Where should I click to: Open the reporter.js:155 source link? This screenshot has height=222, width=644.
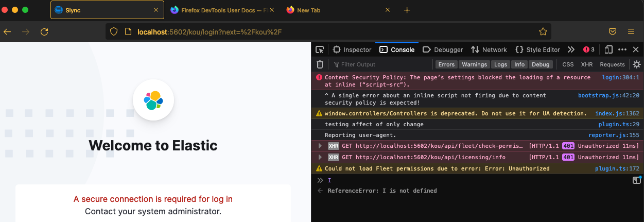coord(614,135)
